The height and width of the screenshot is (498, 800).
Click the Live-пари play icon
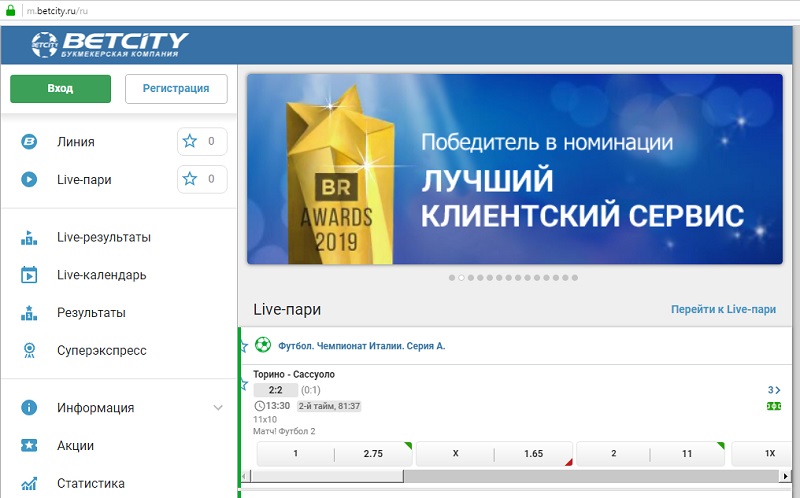click(30, 180)
